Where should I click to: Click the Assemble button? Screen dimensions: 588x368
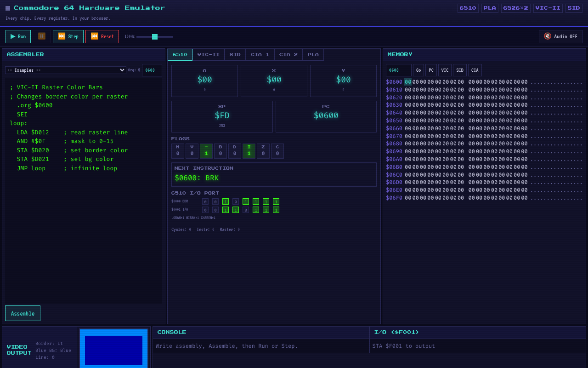[23, 313]
